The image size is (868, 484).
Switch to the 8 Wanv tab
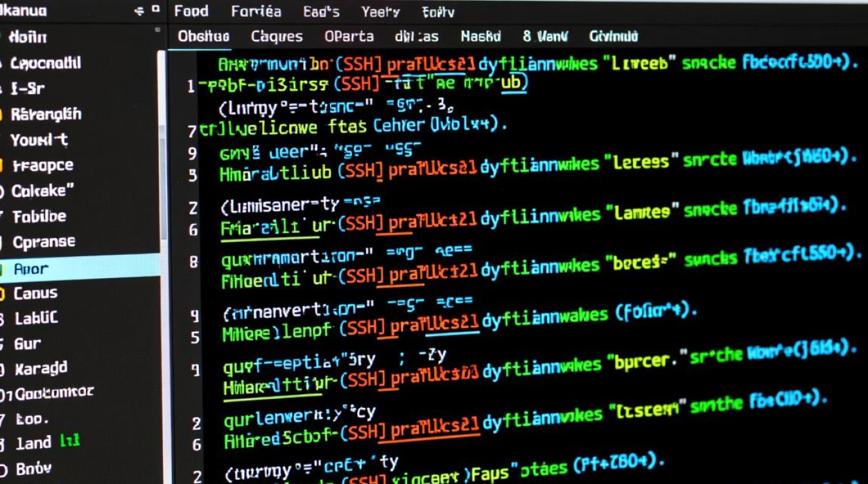point(545,36)
